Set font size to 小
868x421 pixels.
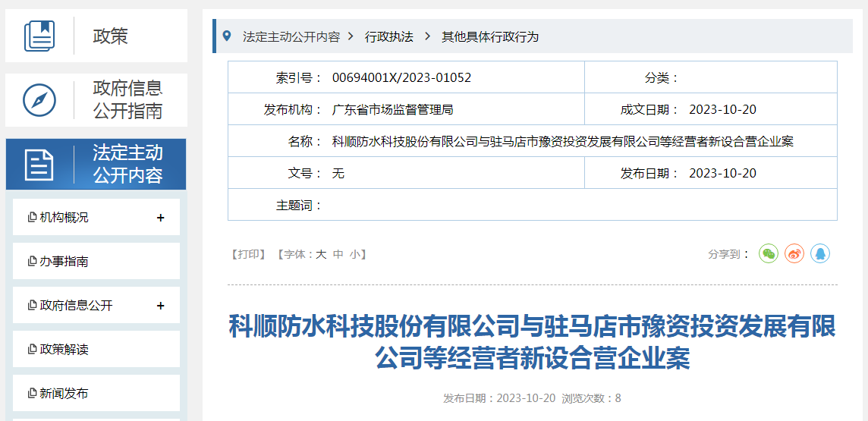click(x=355, y=254)
